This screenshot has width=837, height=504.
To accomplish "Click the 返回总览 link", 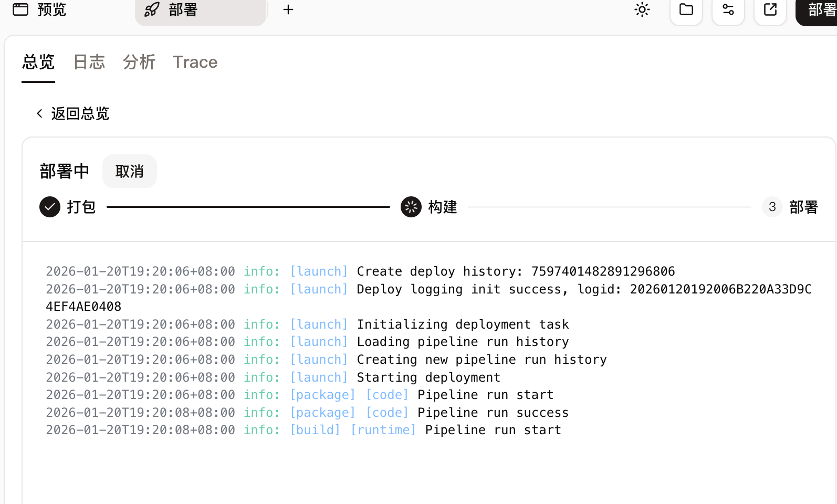I will click(80, 113).
